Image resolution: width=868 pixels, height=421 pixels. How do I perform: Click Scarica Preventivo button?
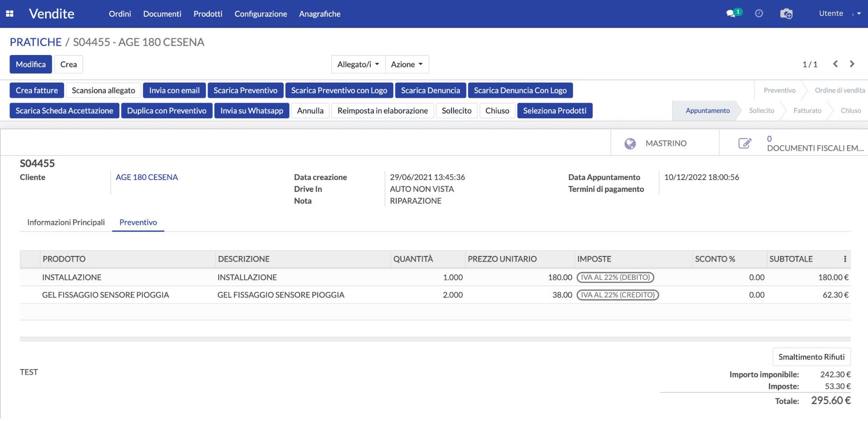(x=245, y=90)
